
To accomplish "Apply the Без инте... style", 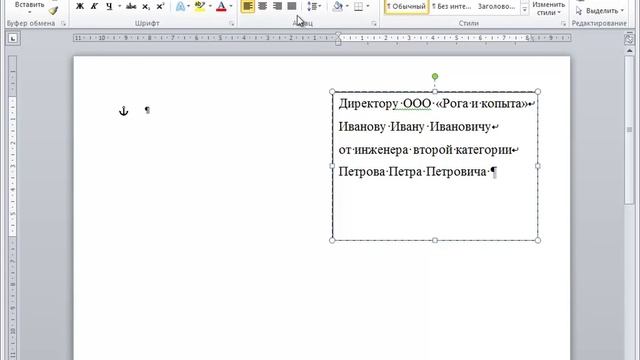I will [x=451, y=7].
